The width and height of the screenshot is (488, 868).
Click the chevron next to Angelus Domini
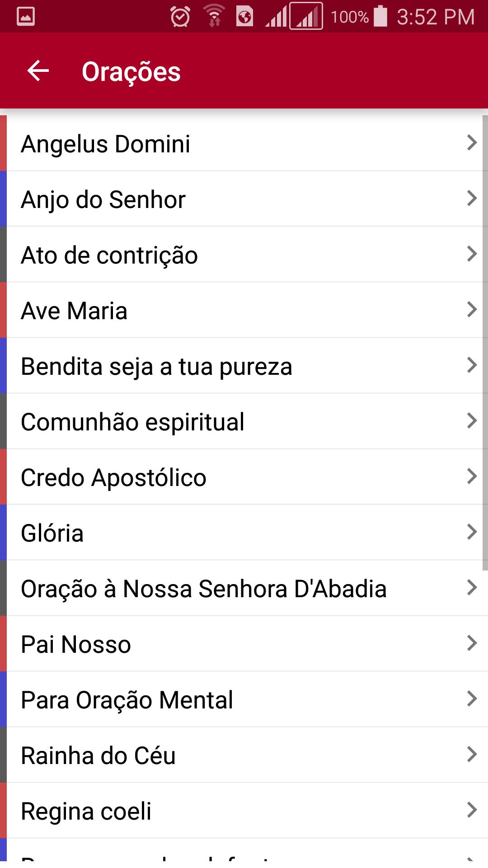coord(472,143)
